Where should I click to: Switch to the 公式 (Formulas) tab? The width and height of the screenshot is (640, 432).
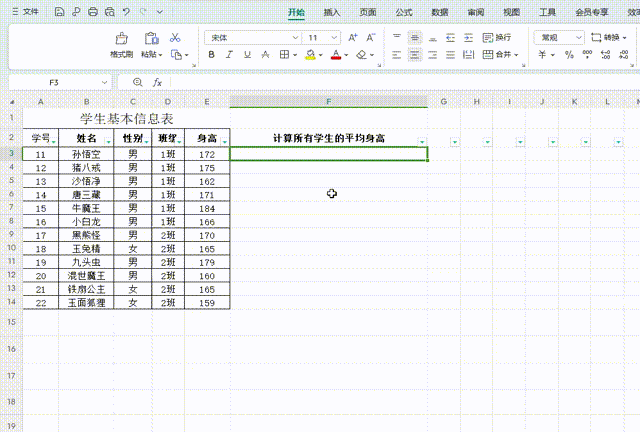[404, 12]
